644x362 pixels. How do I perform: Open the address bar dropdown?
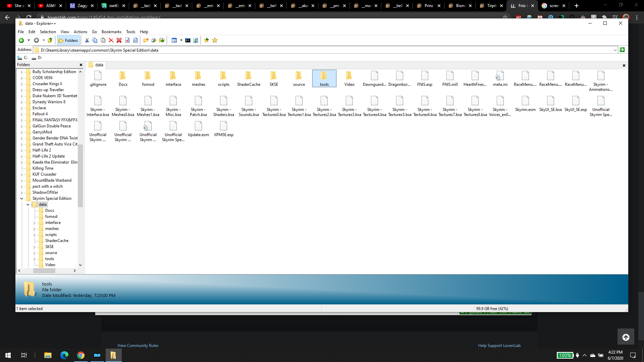[615, 50]
